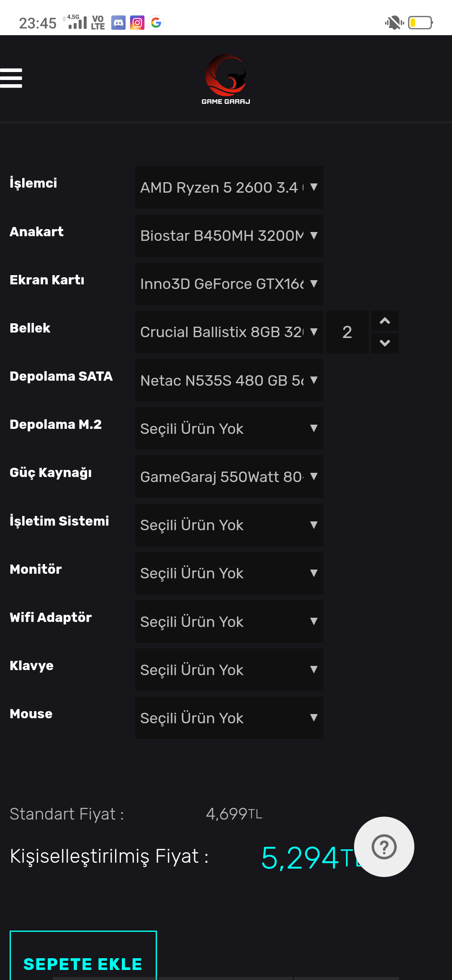Click the Bellek quantity number field

pos(347,332)
